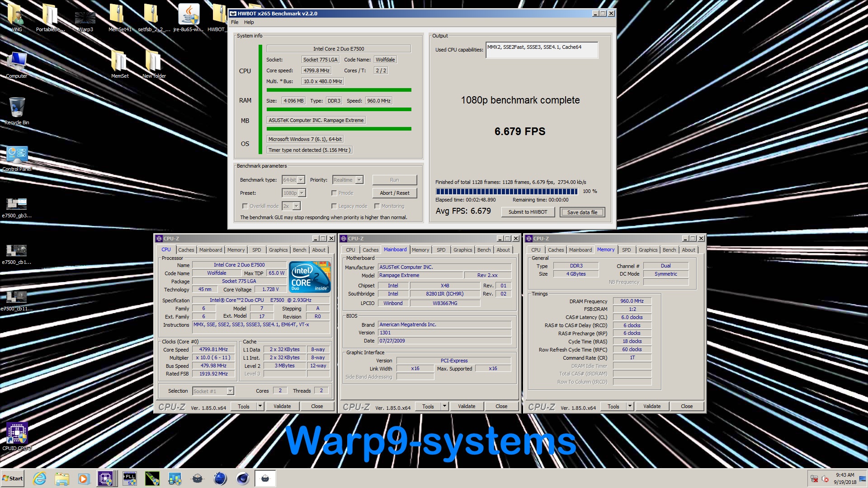Click Close in Memory CPU-Z window

click(687, 406)
